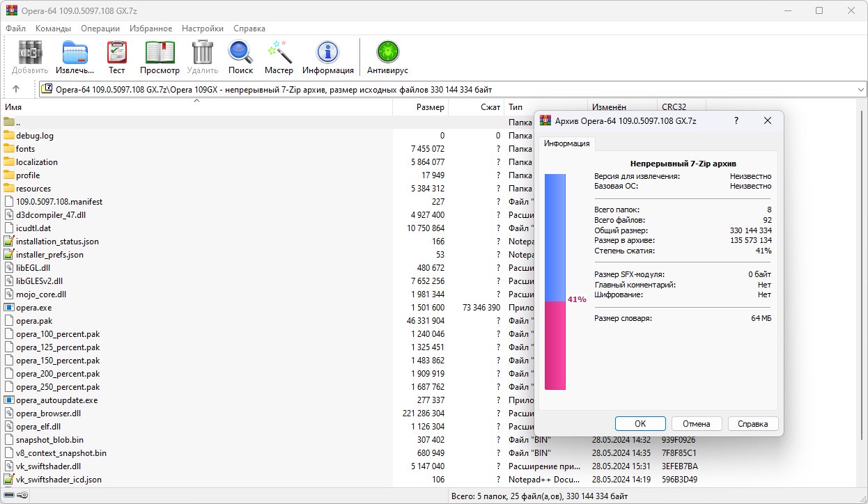This screenshot has height=504, width=868.
Task: Select the v8_context_snapshot.bin file name
Action: 61,452
